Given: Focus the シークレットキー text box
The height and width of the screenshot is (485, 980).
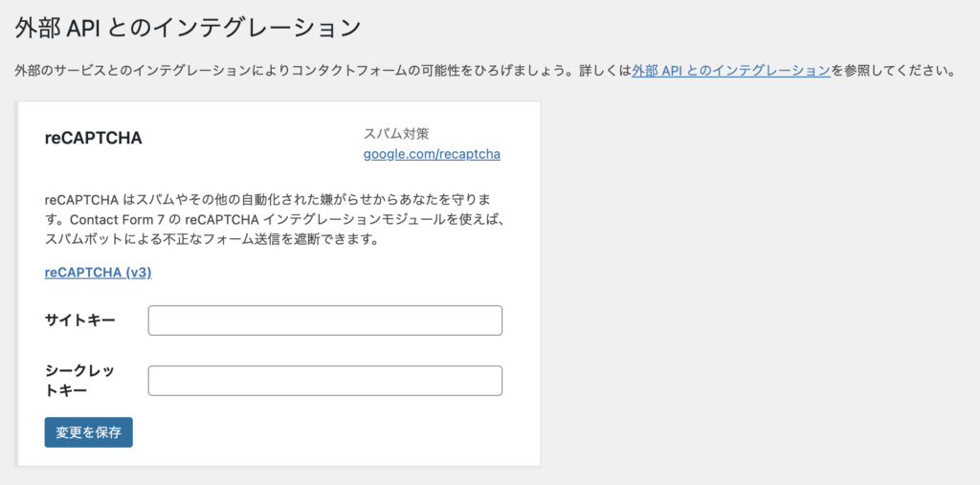Looking at the screenshot, I should (325, 381).
